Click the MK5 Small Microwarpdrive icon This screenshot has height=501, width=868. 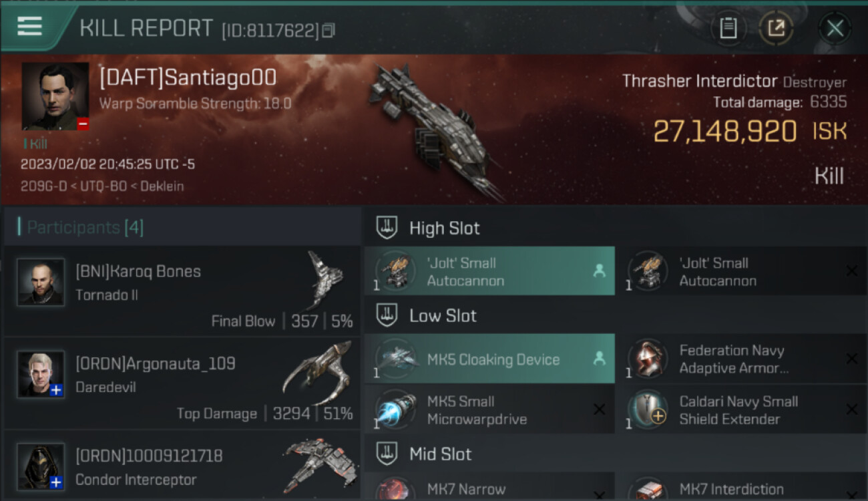(395, 409)
